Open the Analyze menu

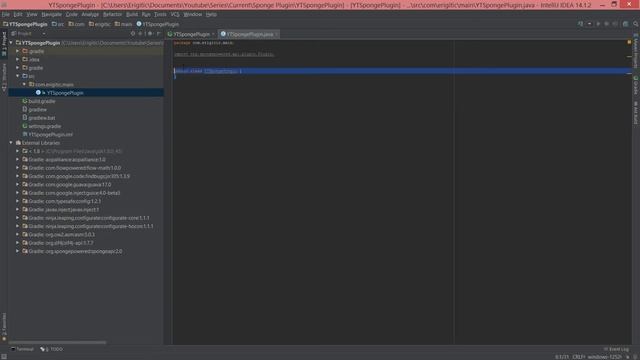pyautogui.click(x=90, y=14)
